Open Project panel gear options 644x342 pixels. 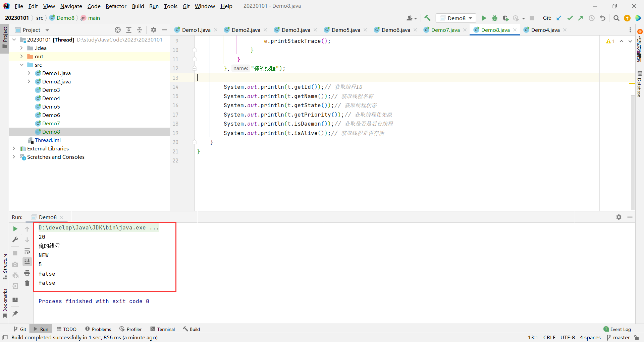coord(154,30)
